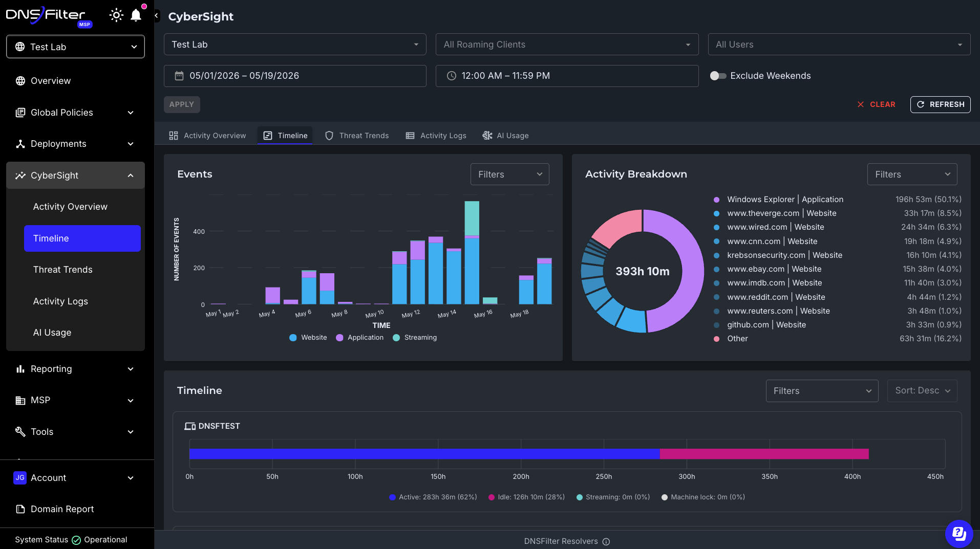Click JG account avatar
The height and width of the screenshot is (549, 980).
[x=20, y=478]
